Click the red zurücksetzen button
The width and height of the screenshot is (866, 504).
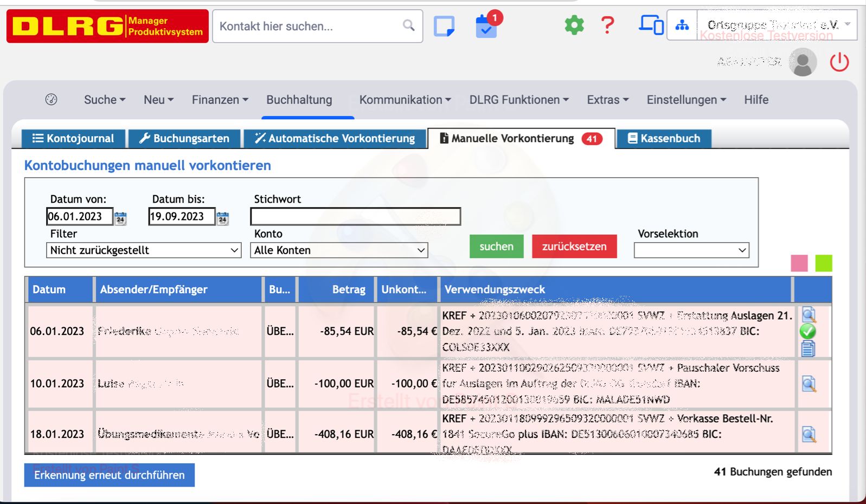click(x=574, y=246)
